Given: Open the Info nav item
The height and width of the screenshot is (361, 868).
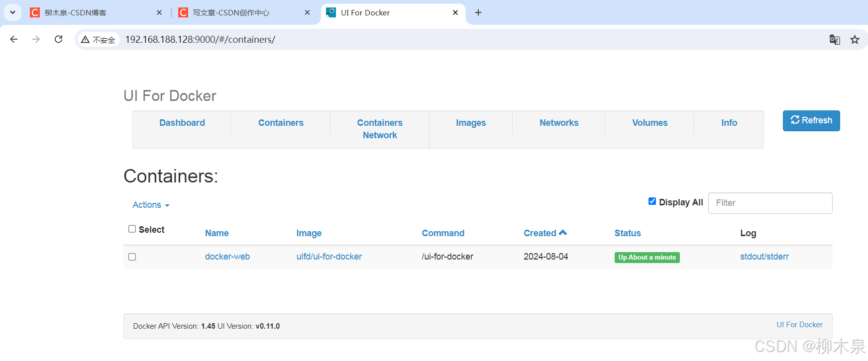Looking at the screenshot, I should [x=729, y=123].
